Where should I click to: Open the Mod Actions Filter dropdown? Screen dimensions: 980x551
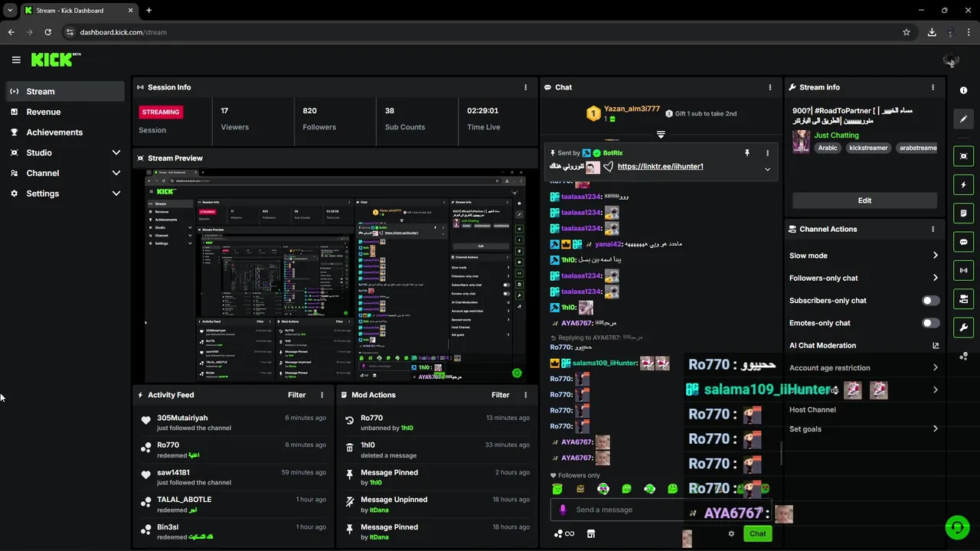tap(501, 395)
